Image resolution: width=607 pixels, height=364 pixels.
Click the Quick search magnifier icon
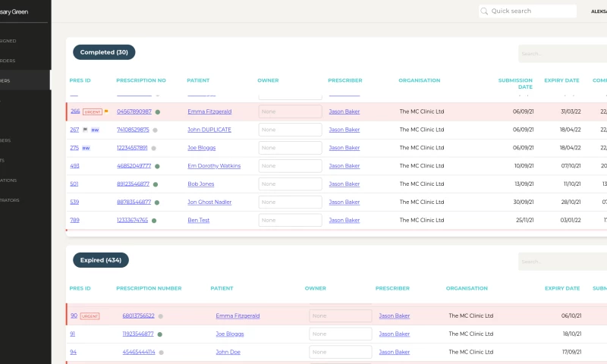click(485, 11)
